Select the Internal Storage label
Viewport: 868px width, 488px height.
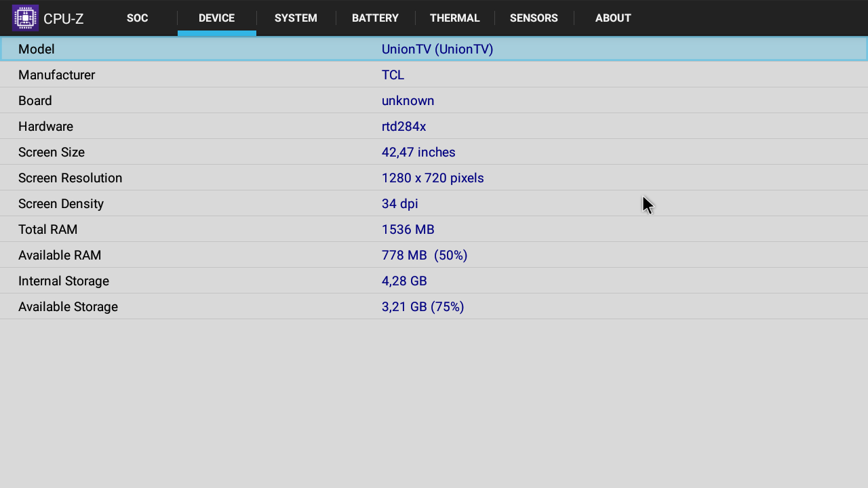[64, 281]
